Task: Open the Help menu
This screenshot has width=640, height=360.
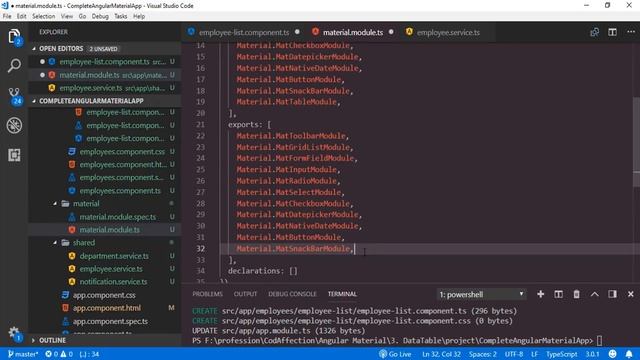Action: (139, 16)
